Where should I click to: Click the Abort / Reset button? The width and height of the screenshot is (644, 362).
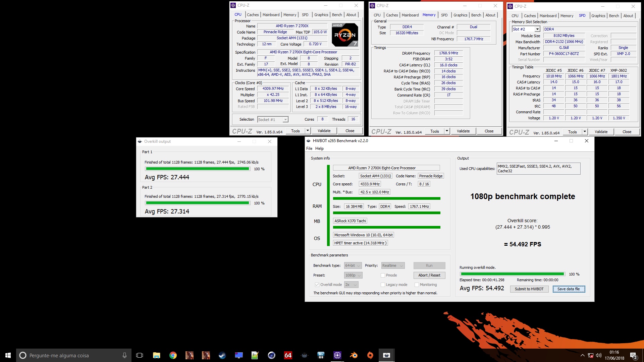(429, 275)
